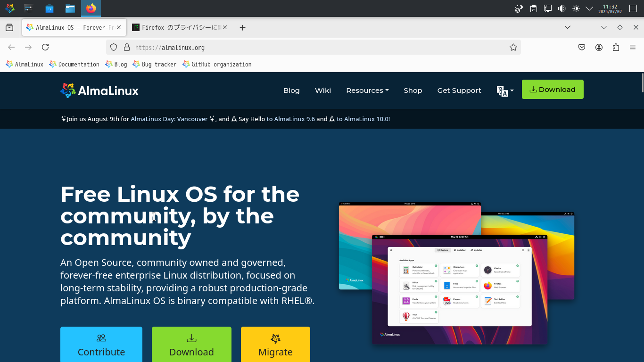Follow the 'to AlmaLinux 9.6' banner link
The image size is (644, 362).
[291, 119]
